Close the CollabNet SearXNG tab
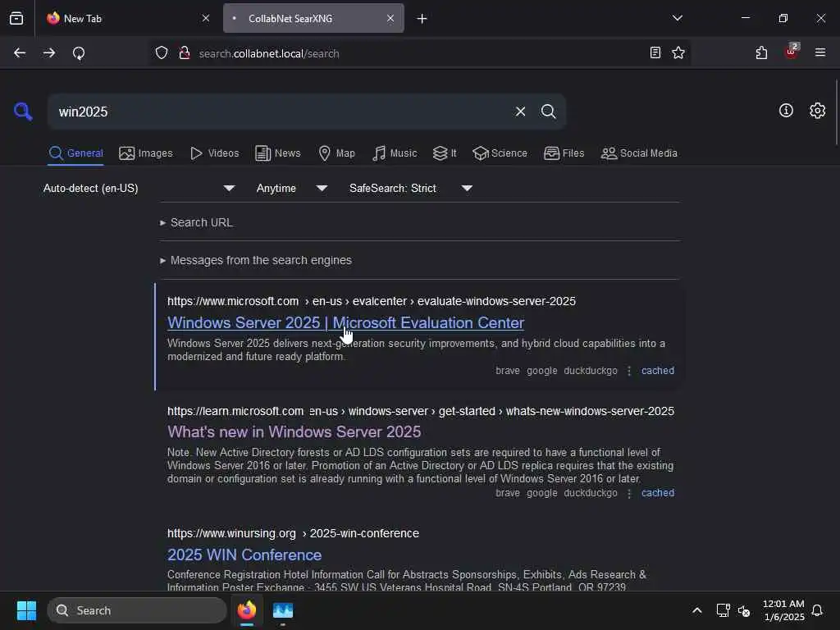840x630 pixels. 390,18
